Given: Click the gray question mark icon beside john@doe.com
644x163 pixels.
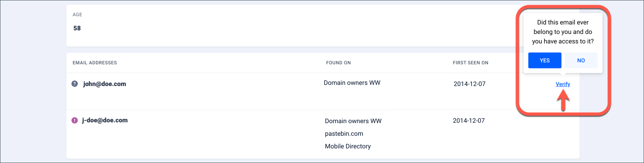Looking at the screenshot, I should [x=75, y=84].
